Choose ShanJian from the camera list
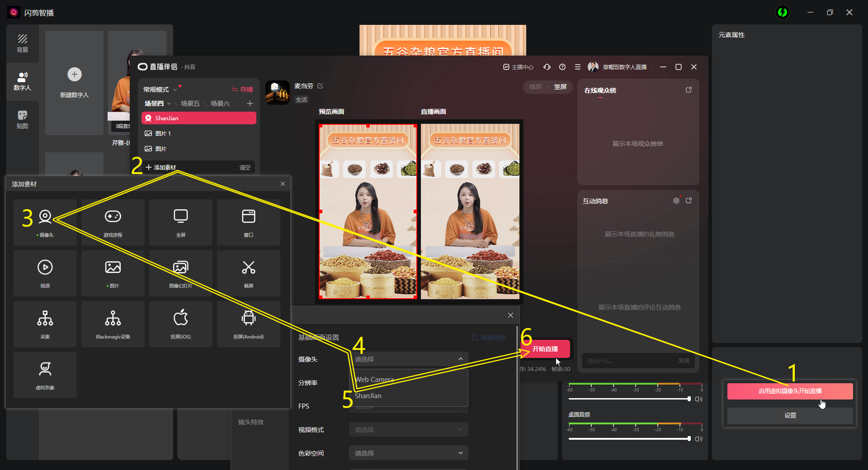This screenshot has width=868, height=470. (x=368, y=396)
